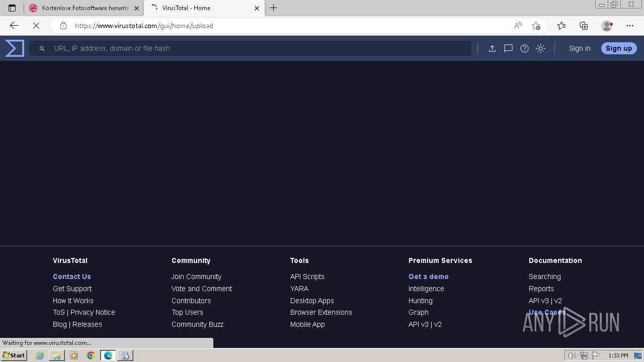Close the VirusTotal - Home tab
Screen dimensions: 644x362
click(257, 8)
